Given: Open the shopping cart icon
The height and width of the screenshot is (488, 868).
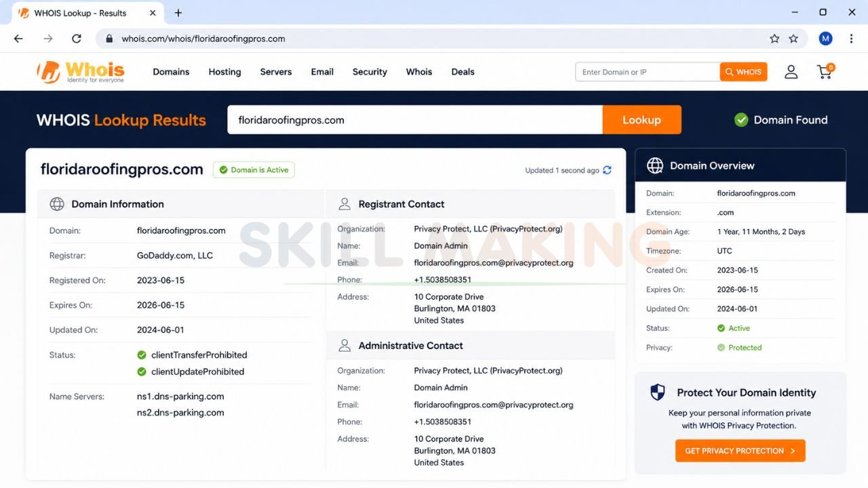Looking at the screenshot, I should [x=825, y=71].
